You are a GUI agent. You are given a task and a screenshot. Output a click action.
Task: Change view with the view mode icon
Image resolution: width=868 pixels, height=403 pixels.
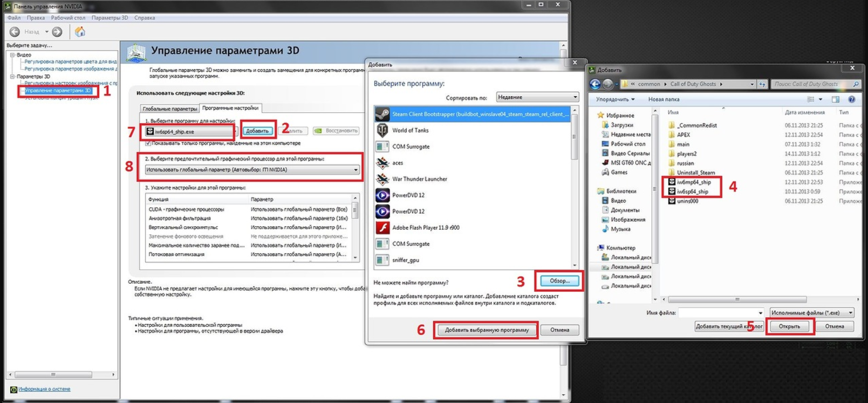(811, 99)
